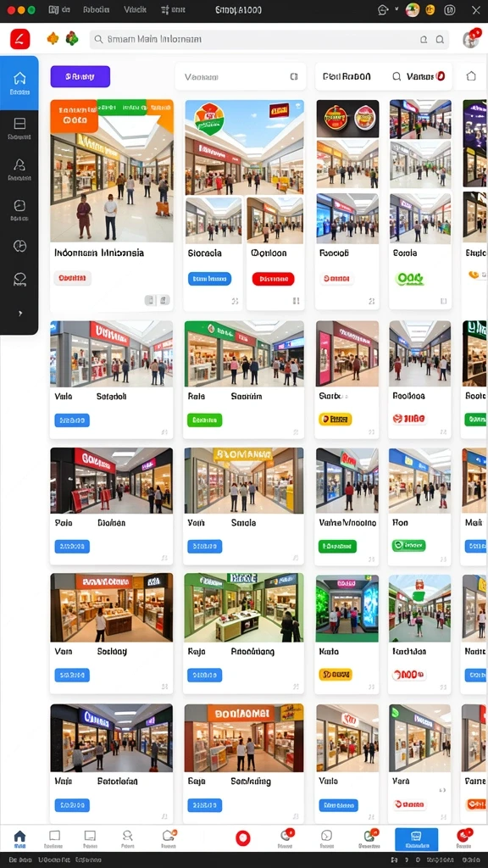
Task: Expand the sidebar with the chevron arrow
Action: 20,314
